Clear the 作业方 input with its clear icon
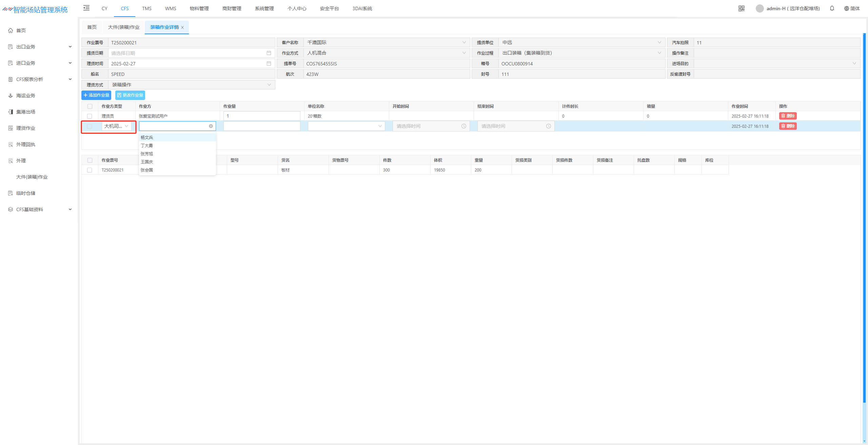The height and width of the screenshot is (445, 868). [x=211, y=126]
